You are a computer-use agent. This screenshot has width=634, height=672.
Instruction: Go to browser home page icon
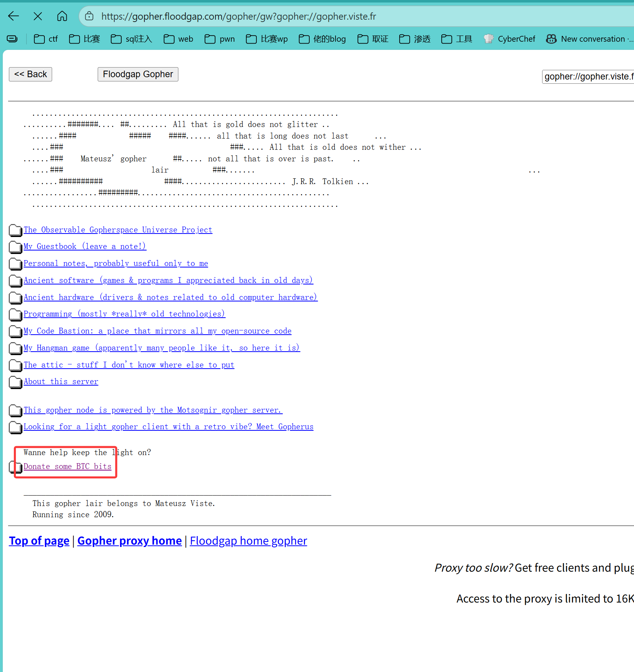pyautogui.click(x=62, y=16)
